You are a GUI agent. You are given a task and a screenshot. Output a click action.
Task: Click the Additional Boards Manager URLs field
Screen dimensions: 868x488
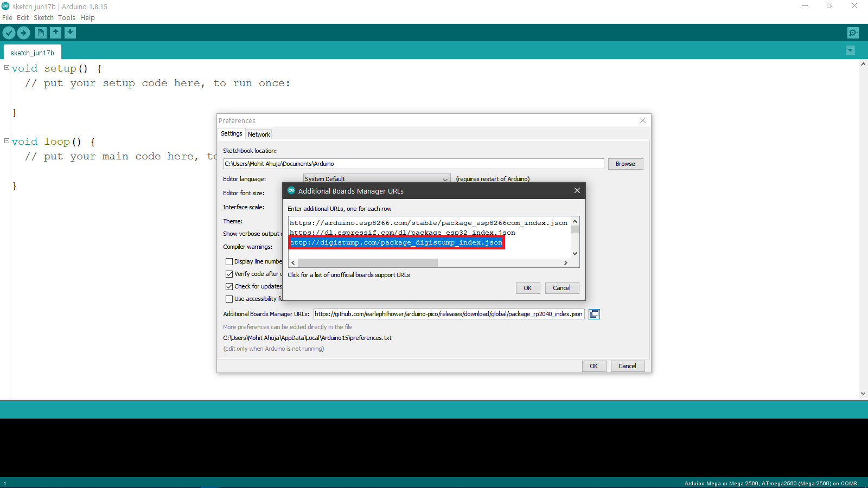coord(449,314)
